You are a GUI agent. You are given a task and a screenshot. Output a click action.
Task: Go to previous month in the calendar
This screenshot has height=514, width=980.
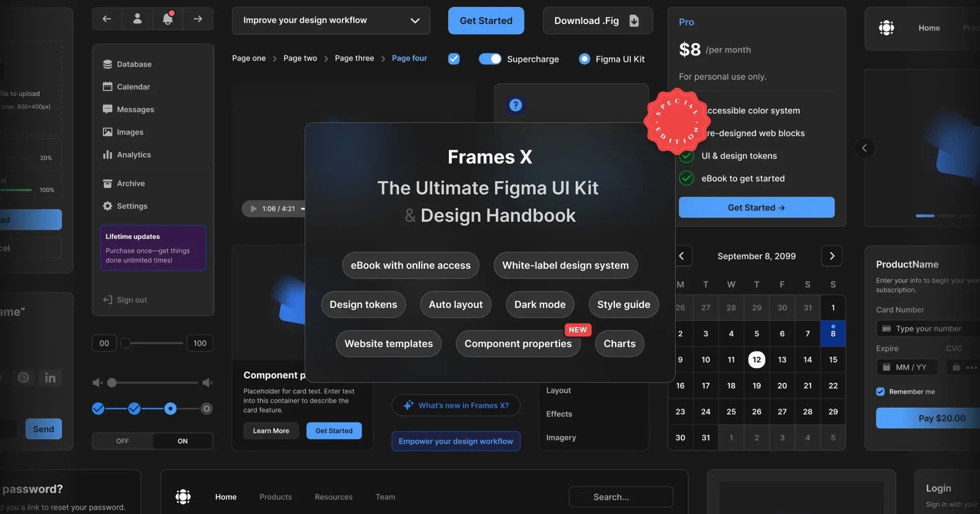point(681,256)
